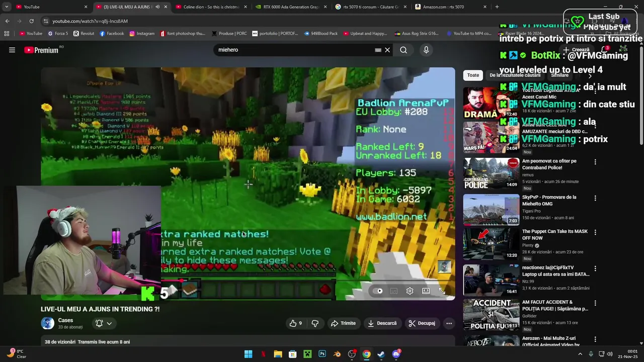Mute the playing LIVE-UL tab speaker icon
Viewport: 644px width, 362px height.
(x=157, y=7)
